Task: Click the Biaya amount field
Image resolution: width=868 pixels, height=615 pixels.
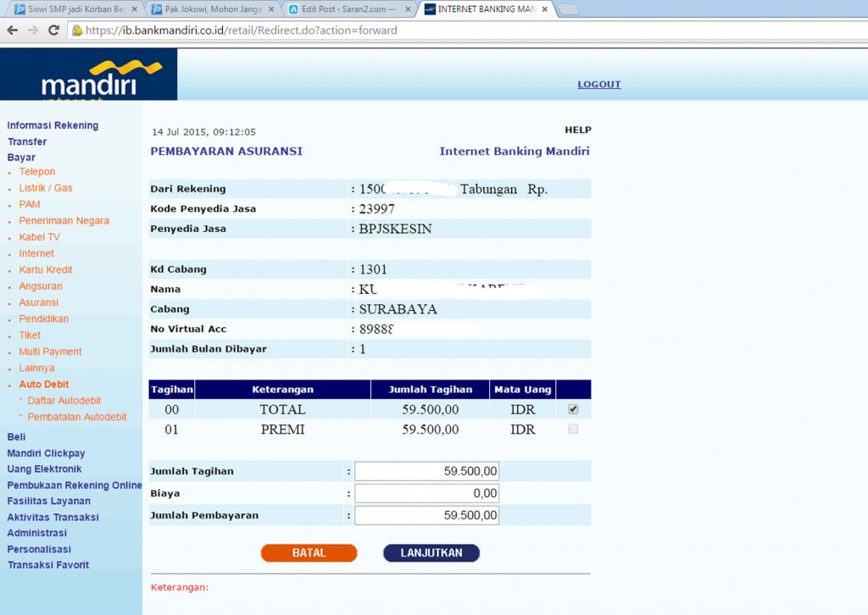Action: 427,493
